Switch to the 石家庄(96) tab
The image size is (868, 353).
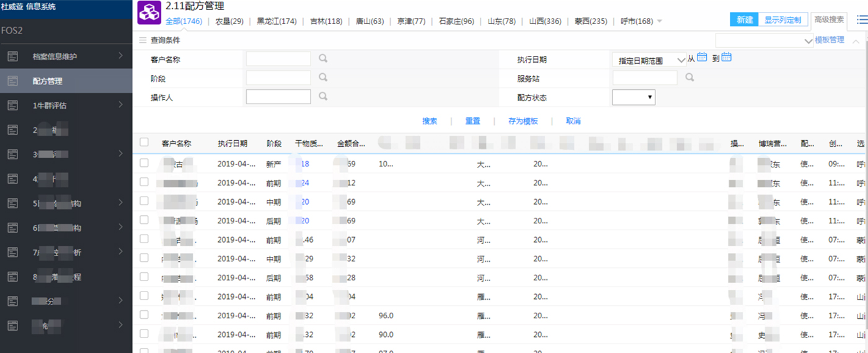click(456, 21)
